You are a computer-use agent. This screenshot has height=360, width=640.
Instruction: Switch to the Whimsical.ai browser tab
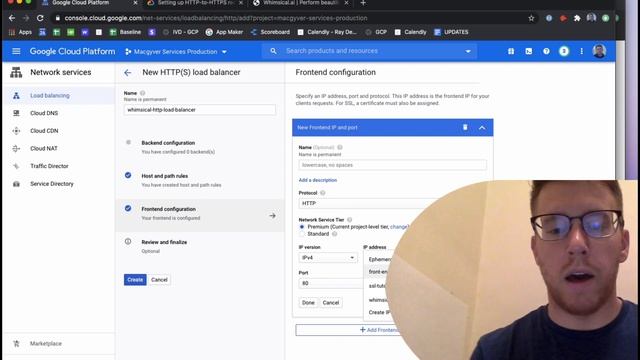click(x=300, y=3)
